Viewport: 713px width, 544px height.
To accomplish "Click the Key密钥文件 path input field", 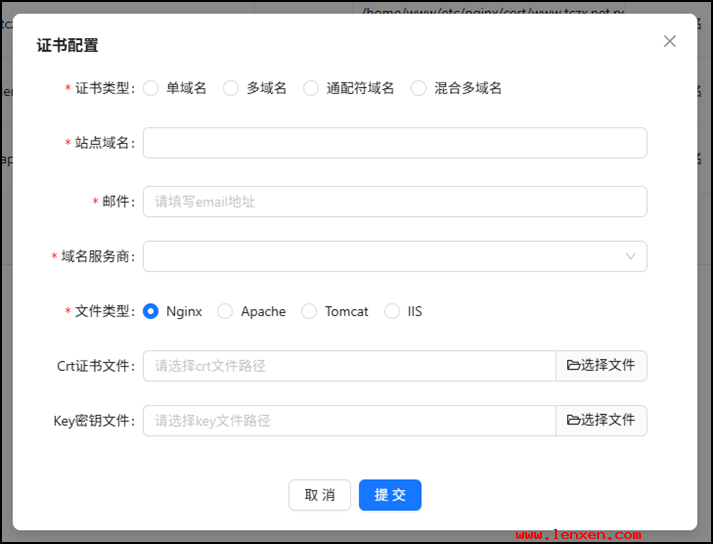I will 349,421.
